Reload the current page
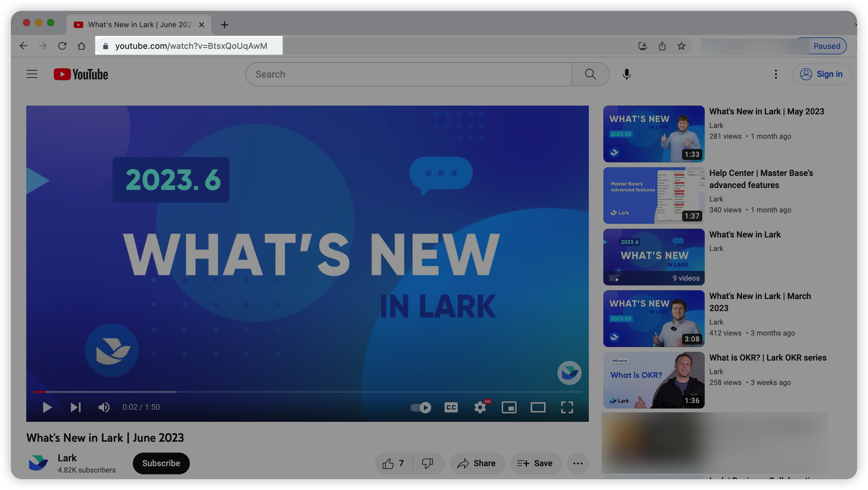Screen dimensions: 868x490 tap(62, 46)
